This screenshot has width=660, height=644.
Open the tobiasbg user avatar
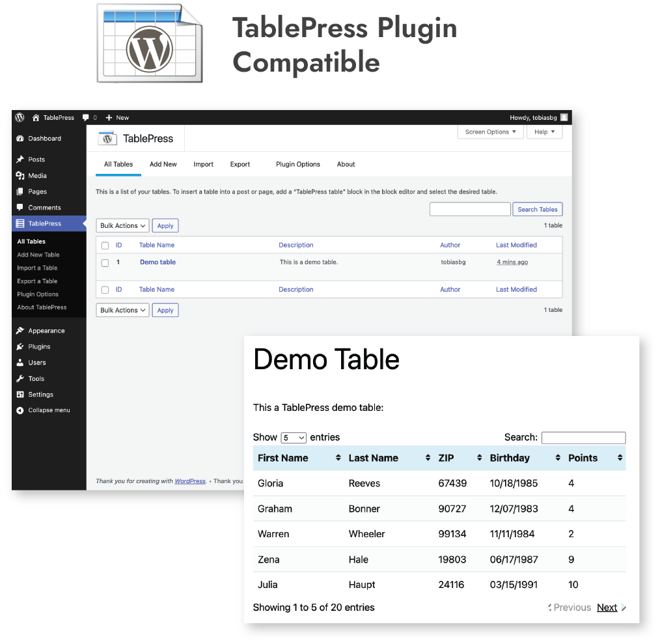coord(564,117)
